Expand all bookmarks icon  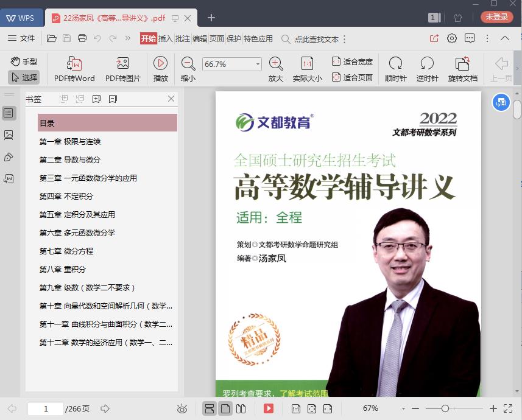63,99
